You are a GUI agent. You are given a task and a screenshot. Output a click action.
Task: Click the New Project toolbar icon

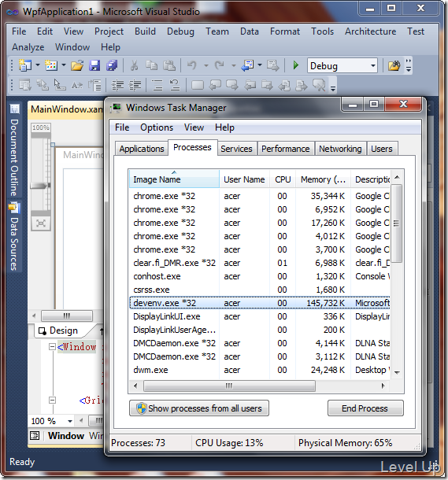25,65
